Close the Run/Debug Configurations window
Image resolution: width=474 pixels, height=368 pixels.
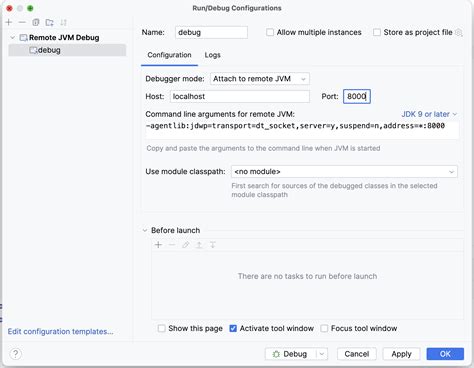point(9,8)
